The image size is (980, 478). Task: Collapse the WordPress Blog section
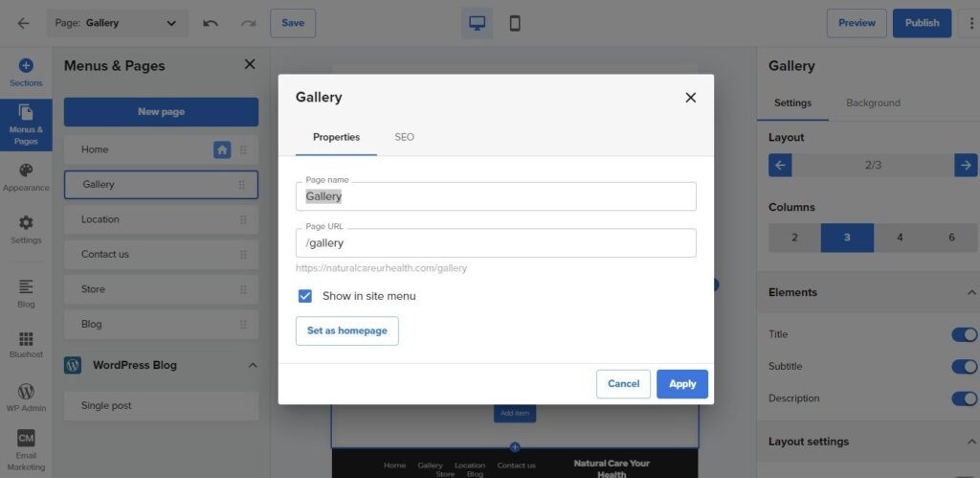click(x=253, y=365)
